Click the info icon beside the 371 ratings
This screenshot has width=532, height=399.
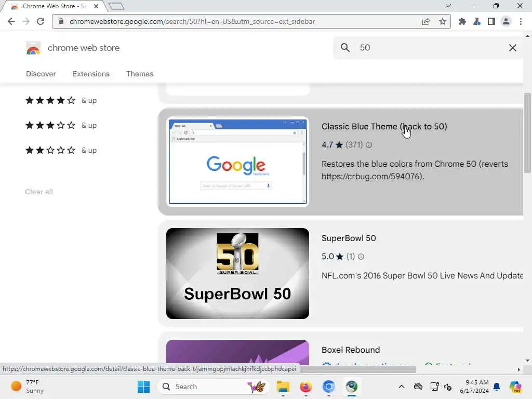coord(369,145)
